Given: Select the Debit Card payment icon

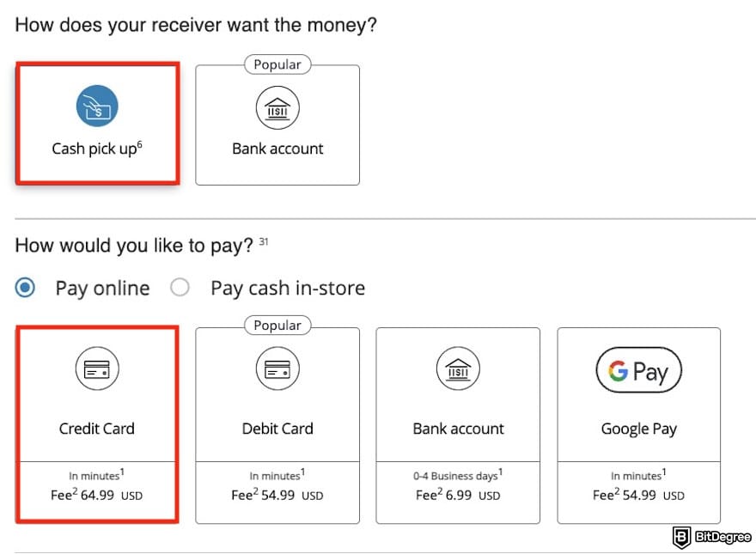Looking at the screenshot, I should point(277,369).
